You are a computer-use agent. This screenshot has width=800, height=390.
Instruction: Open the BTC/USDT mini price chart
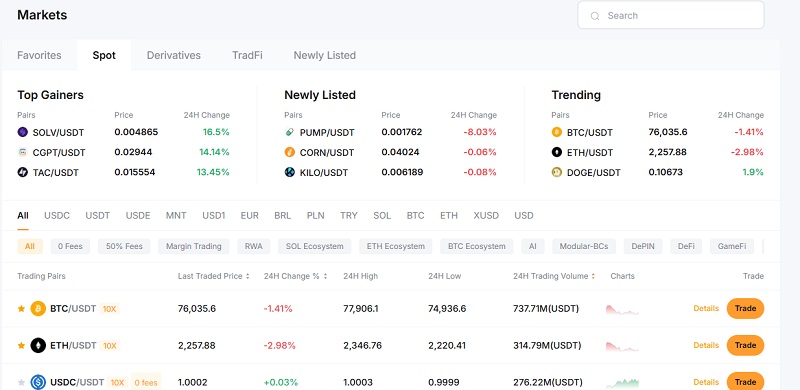pyautogui.click(x=622, y=309)
